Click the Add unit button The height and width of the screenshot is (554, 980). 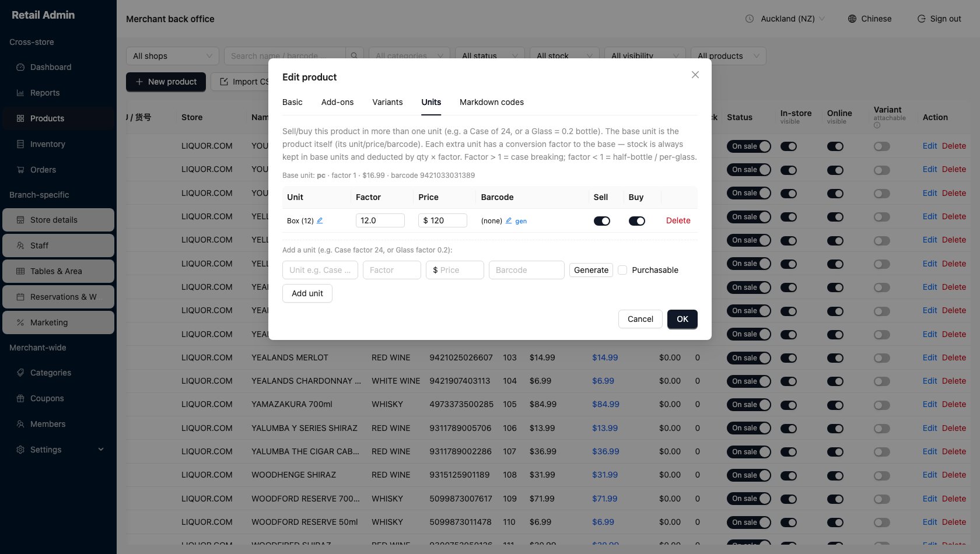click(307, 293)
